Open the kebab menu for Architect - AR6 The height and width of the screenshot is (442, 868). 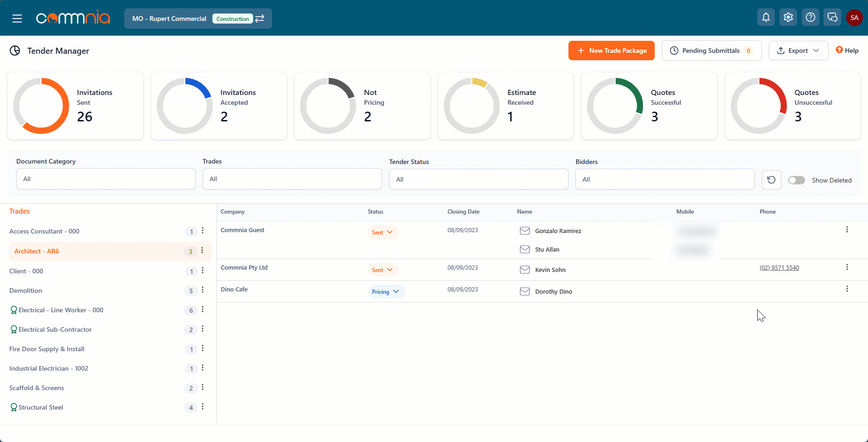pyautogui.click(x=202, y=251)
